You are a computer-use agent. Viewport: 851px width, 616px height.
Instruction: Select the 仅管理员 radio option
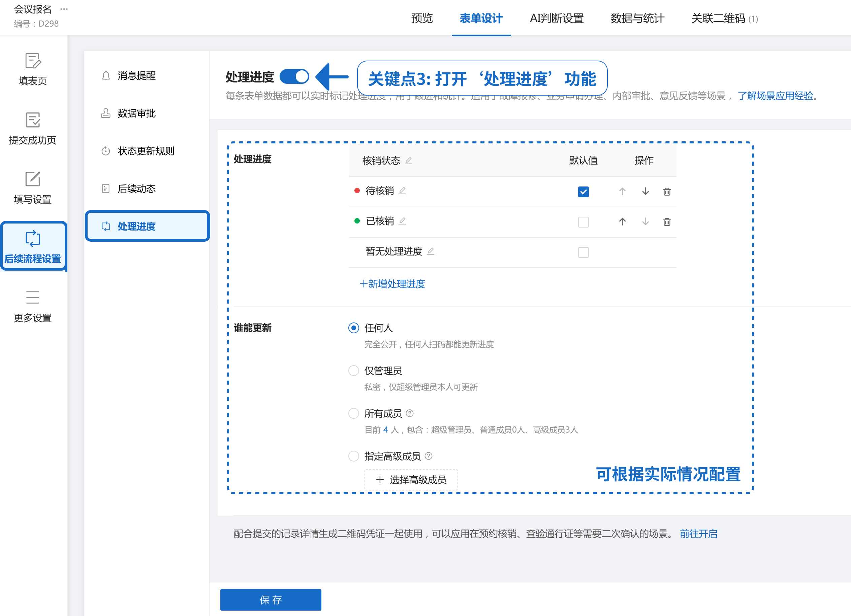point(353,371)
